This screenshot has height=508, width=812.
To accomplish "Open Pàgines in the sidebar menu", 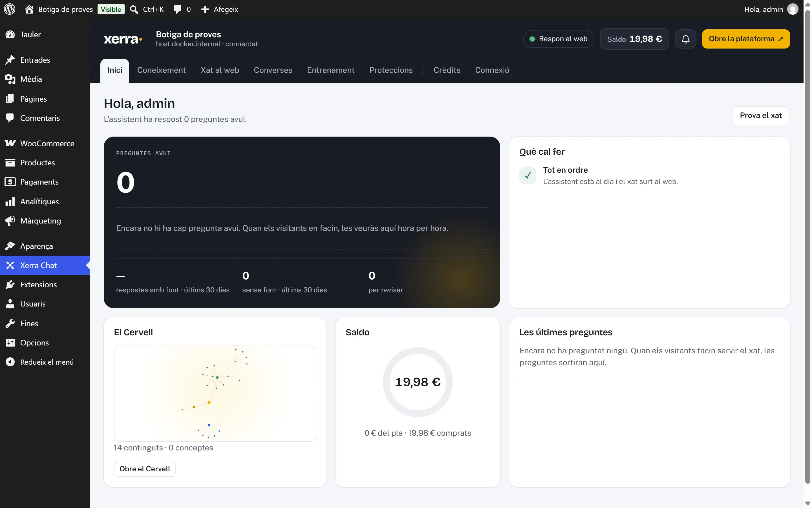I will click(x=45, y=98).
